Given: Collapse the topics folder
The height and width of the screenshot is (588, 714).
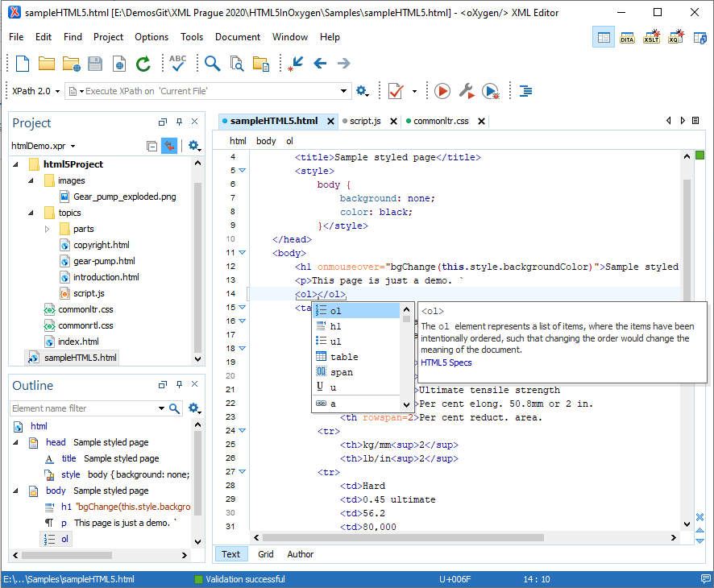Looking at the screenshot, I should point(31,213).
